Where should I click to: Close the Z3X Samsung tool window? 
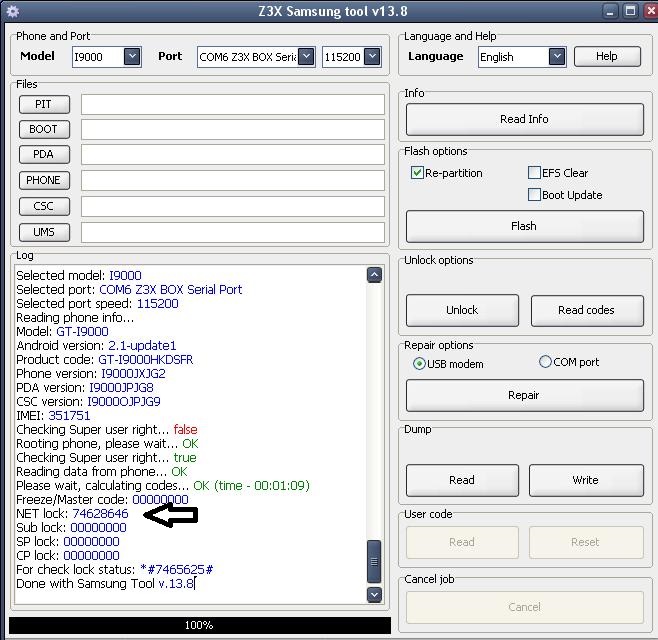click(651, 11)
